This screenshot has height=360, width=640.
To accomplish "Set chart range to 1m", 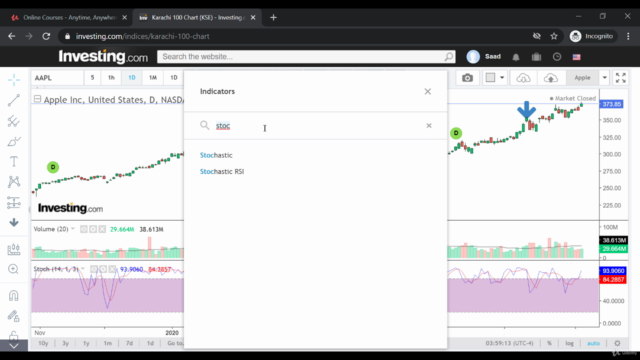I will point(107,343).
